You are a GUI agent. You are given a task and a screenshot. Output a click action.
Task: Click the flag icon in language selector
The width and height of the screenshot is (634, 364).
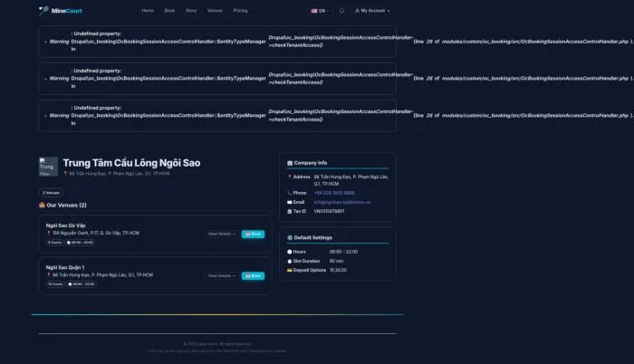314,11
